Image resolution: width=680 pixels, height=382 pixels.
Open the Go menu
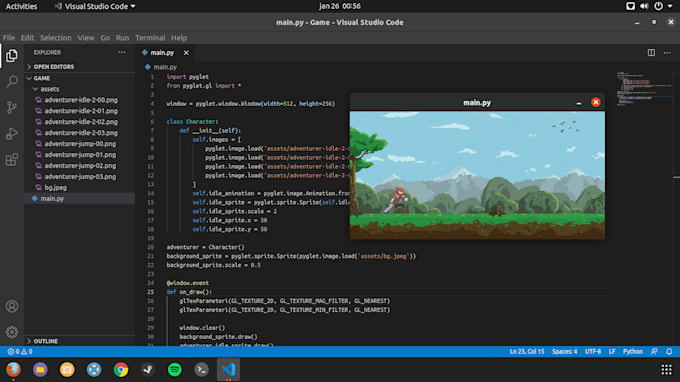coord(105,38)
